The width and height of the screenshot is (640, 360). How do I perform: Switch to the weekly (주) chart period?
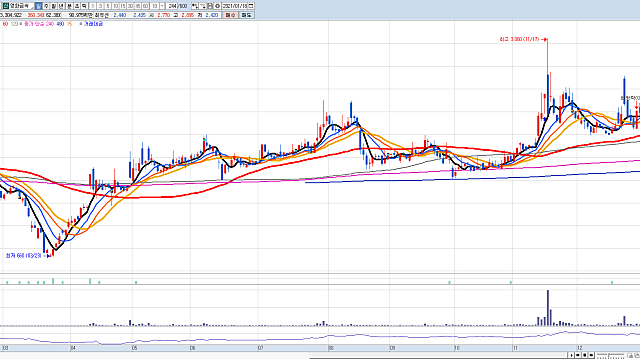[46, 6]
